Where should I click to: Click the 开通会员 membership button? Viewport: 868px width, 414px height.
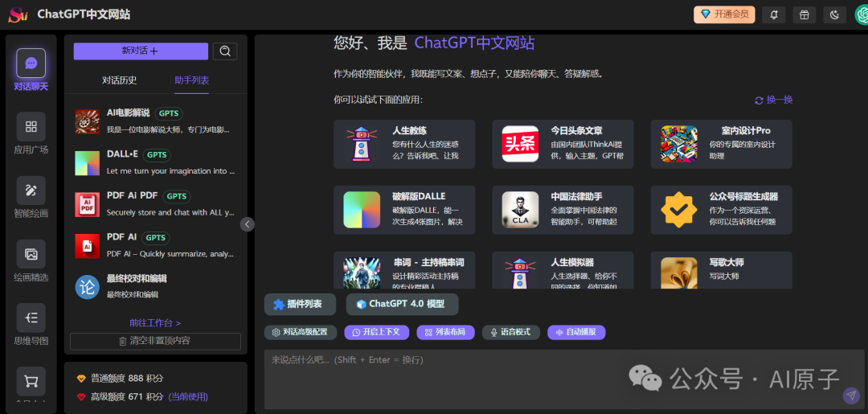click(725, 14)
